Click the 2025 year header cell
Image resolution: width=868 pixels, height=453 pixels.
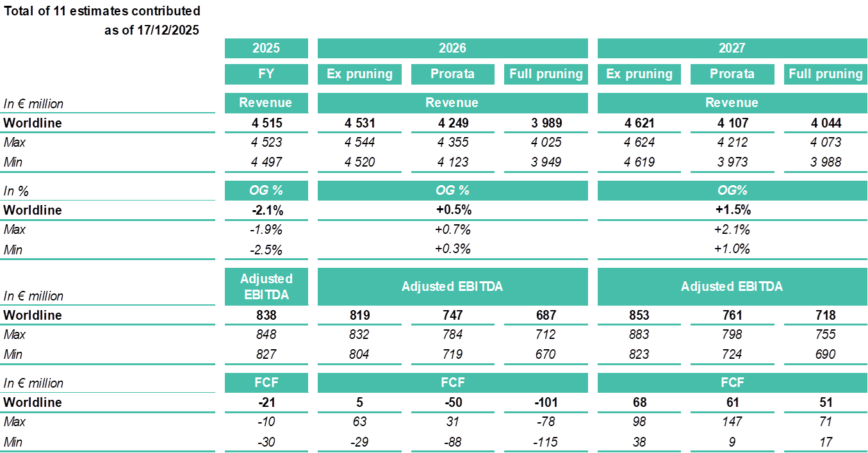pos(266,48)
